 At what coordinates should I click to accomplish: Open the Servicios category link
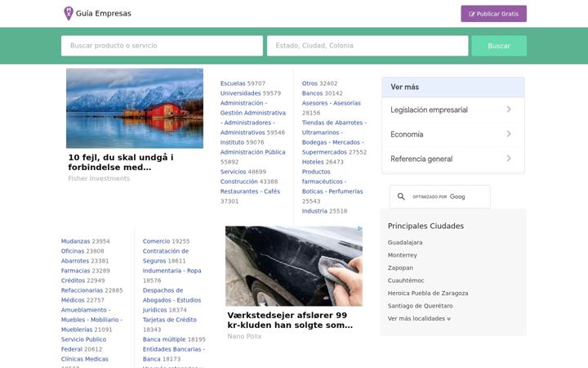(x=233, y=172)
